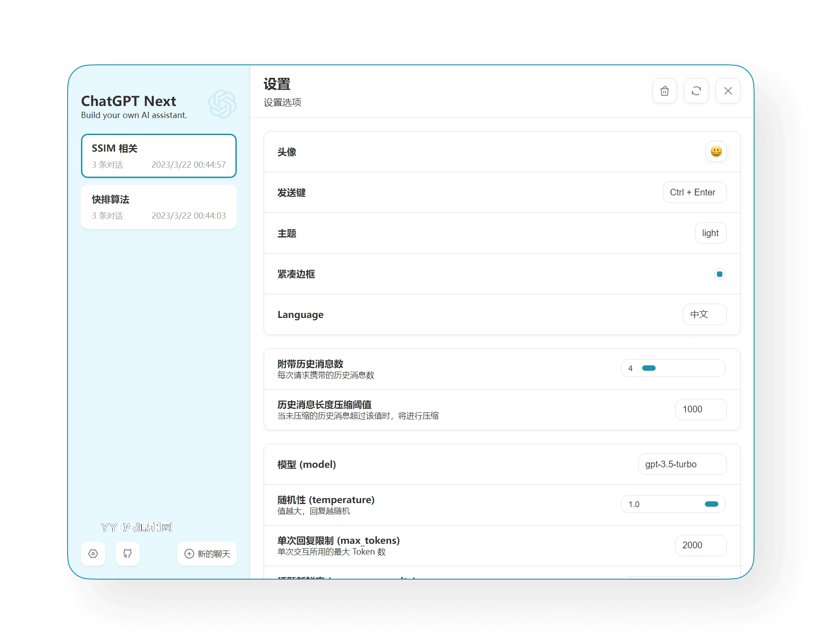Screen dimensions: 819x644
Task: Toggle the 紧凑边框 checkbox
Action: pos(720,274)
